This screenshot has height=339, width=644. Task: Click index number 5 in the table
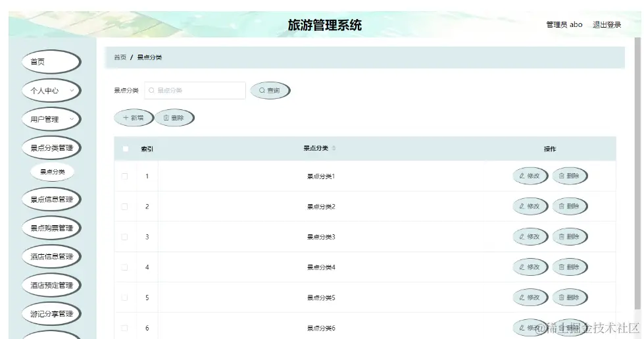coord(147,298)
